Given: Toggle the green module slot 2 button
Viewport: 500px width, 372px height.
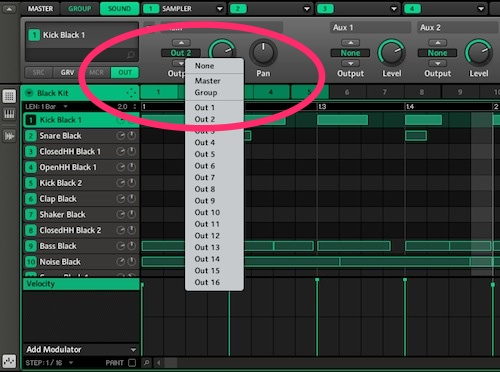Looking at the screenshot, I should [238, 9].
